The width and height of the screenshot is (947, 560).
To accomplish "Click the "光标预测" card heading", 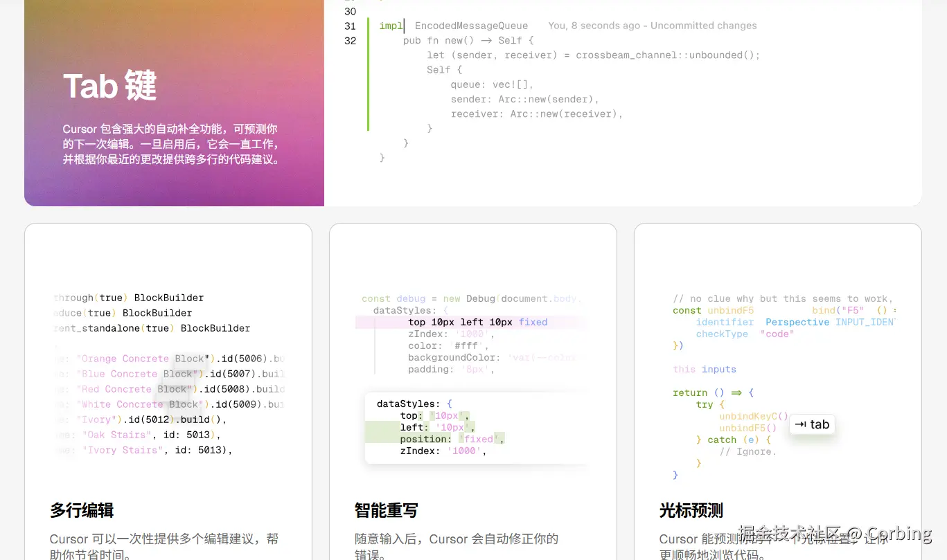I will (691, 511).
